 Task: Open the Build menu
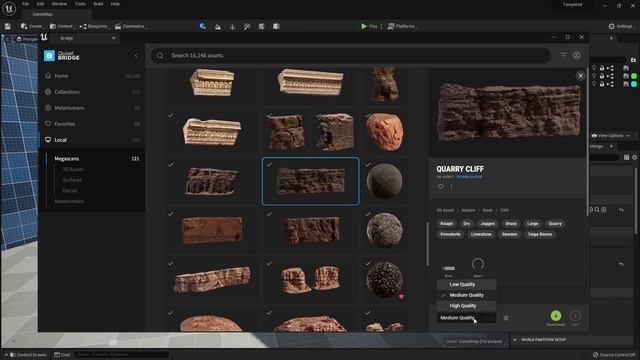(98, 4)
